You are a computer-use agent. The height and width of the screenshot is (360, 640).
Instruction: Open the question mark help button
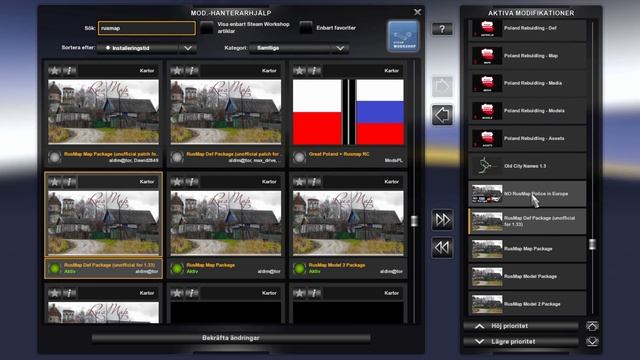point(442,29)
